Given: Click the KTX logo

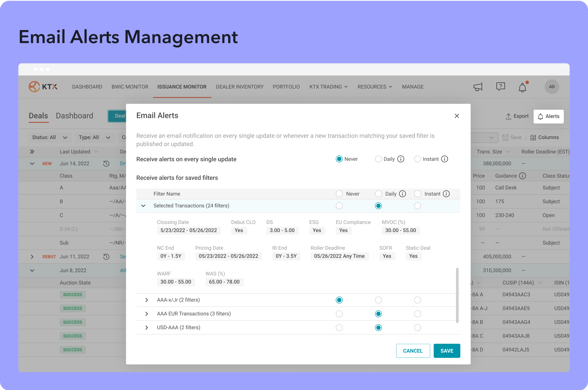Looking at the screenshot, I should tap(43, 87).
